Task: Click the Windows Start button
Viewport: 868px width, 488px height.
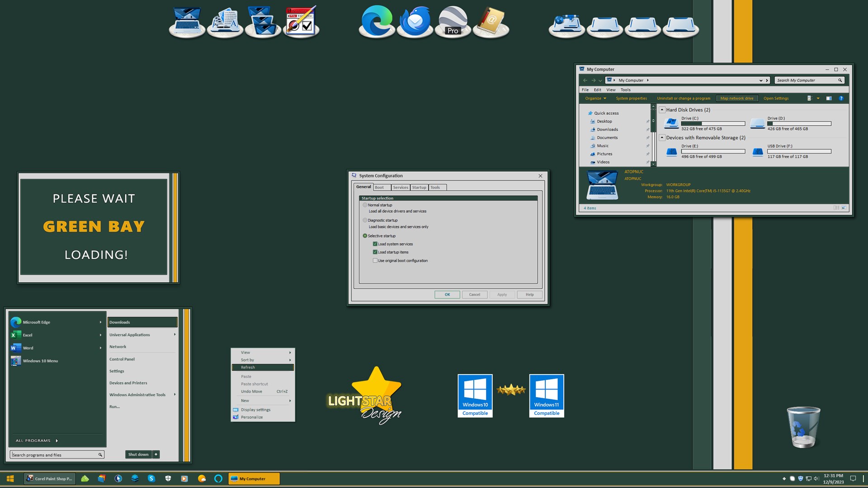Action: click(10, 479)
